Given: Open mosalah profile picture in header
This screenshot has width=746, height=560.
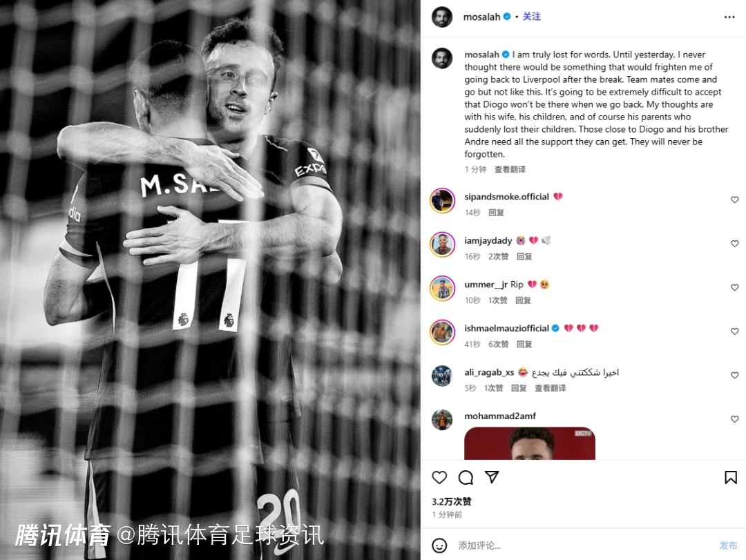Looking at the screenshot, I should pyautogui.click(x=442, y=17).
